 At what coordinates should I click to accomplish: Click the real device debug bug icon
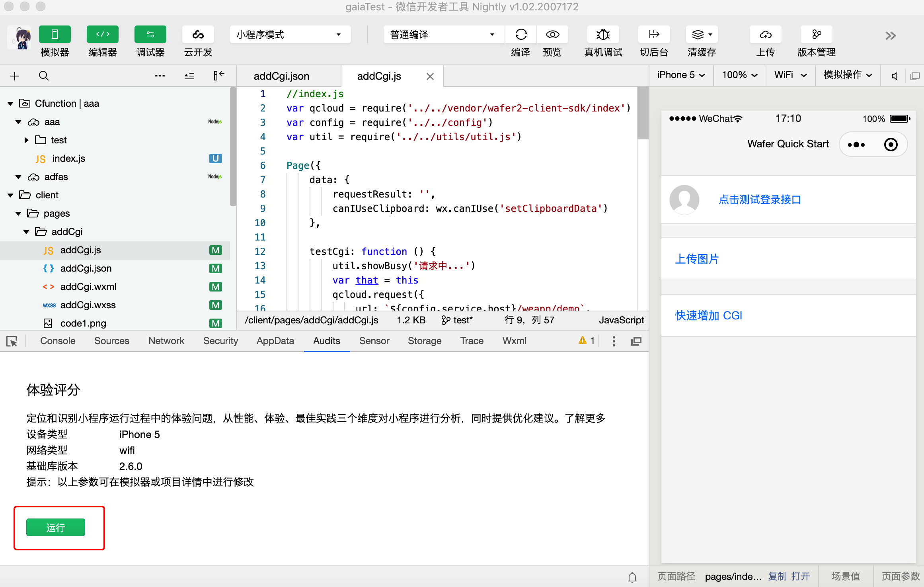[x=603, y=35]
